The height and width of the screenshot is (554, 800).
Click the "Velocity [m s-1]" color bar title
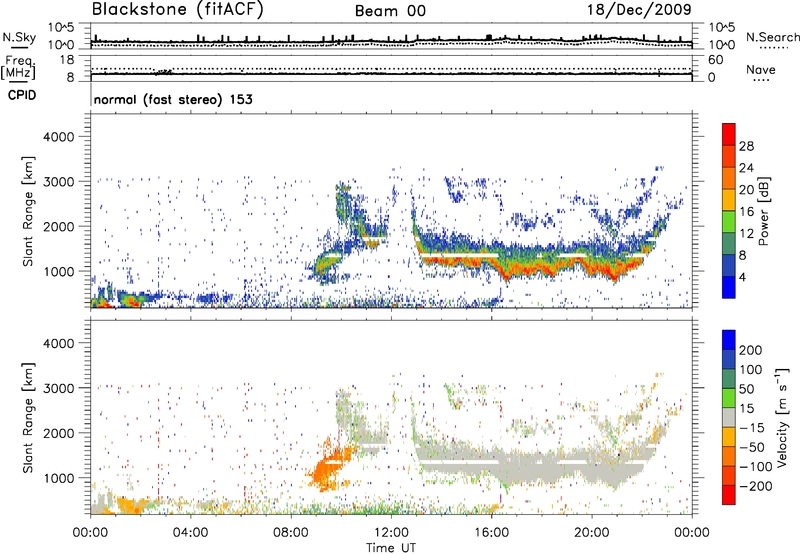[782, 417]
